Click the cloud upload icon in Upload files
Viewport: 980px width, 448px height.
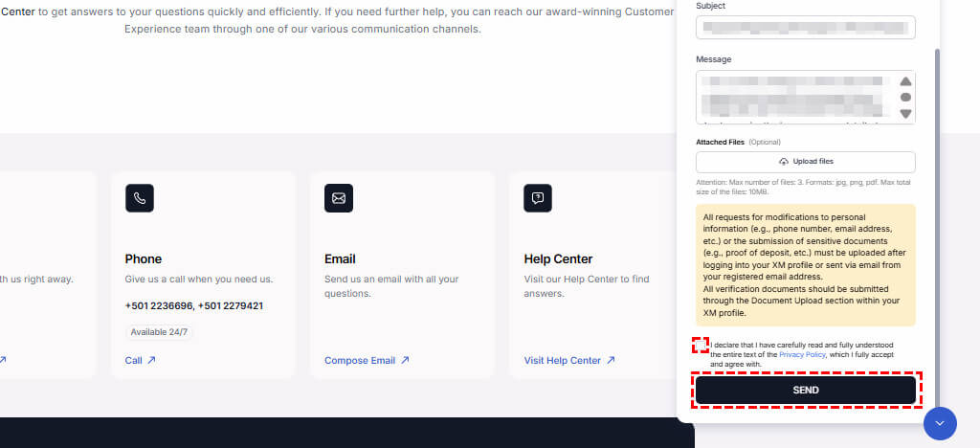click(x=783, y=162)
